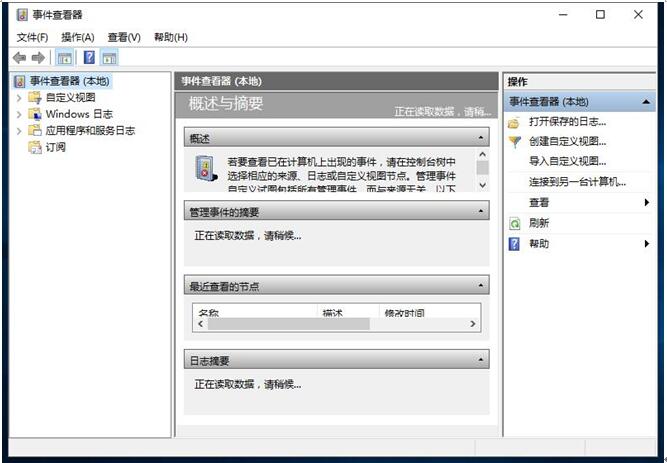The image size is (667, 463).
Task: Click 正在读取数据 text under 日志摘要
Action: tap(248, 384)
